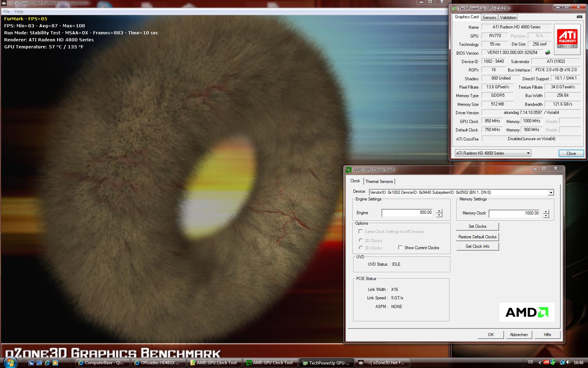
Task: Switch to GPU-Z Validation tab
Action: 508,18
